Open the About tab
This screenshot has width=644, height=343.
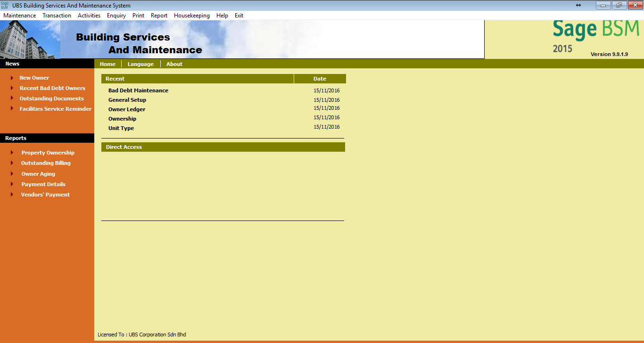pyautogui.click(x=174, y=64)
